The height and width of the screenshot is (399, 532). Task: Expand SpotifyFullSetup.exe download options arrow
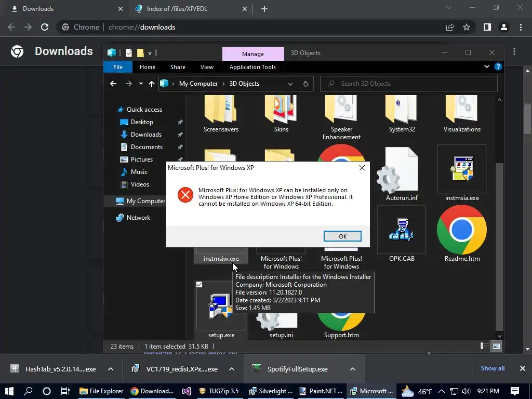pos(353,369)
